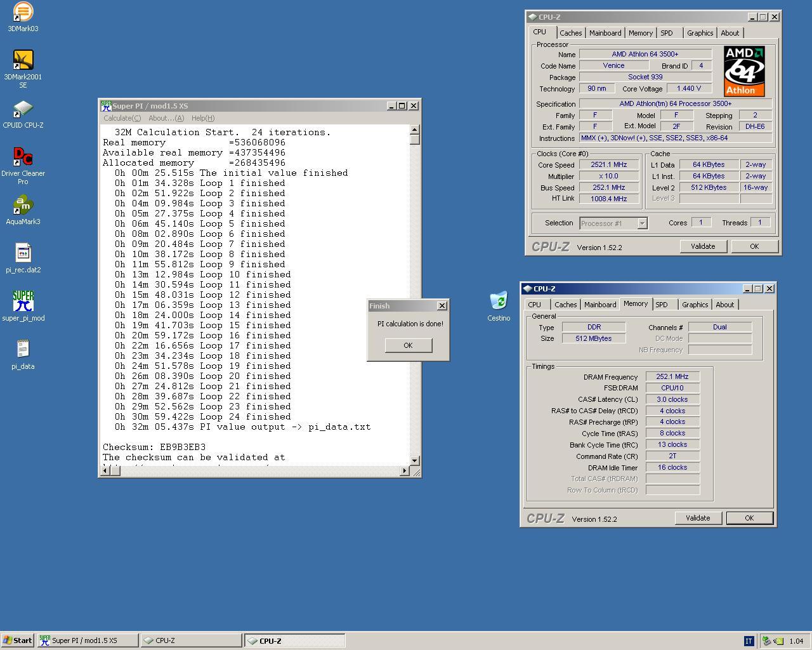Switch to first CPU-Z taskbar button
The height and width of the screenshot is (650, 812).
(x=191, y=640)
